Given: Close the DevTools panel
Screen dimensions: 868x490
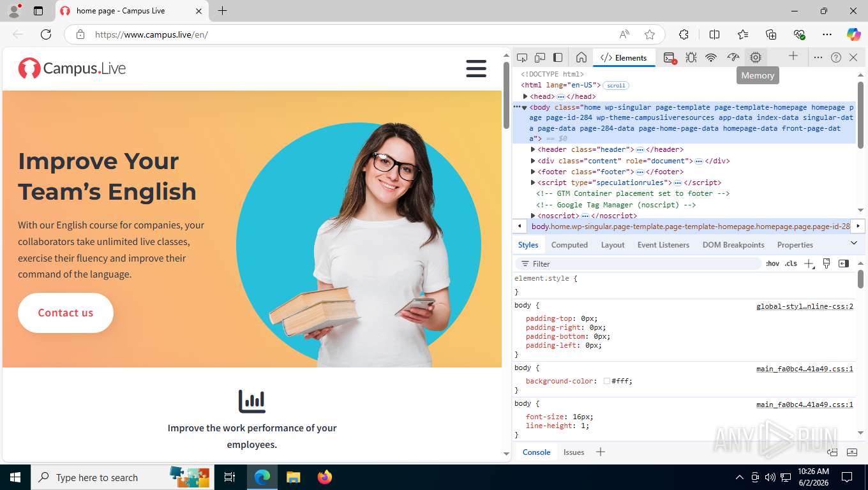Looking at the screenshot, I should [x=853, y=57].
